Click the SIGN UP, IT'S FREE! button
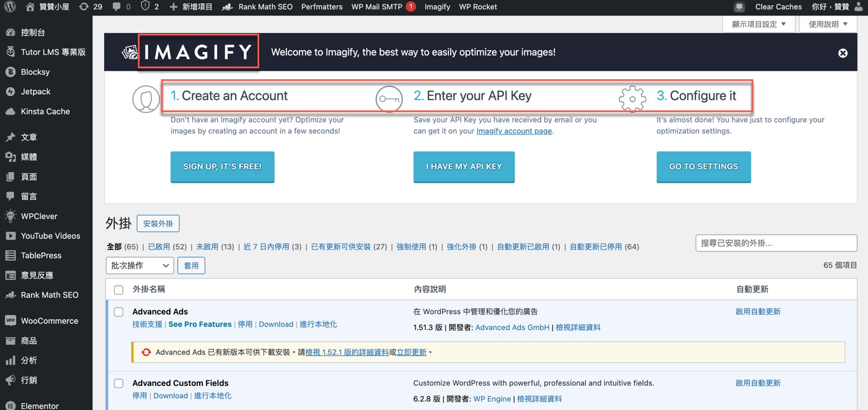 point(223,167)
